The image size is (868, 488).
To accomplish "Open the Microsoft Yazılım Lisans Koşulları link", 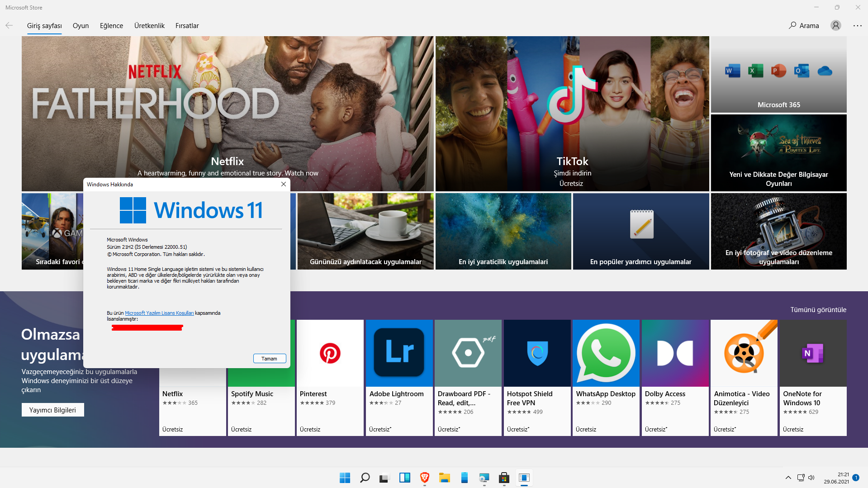I will pyautogui.click(x=159, y=313).
